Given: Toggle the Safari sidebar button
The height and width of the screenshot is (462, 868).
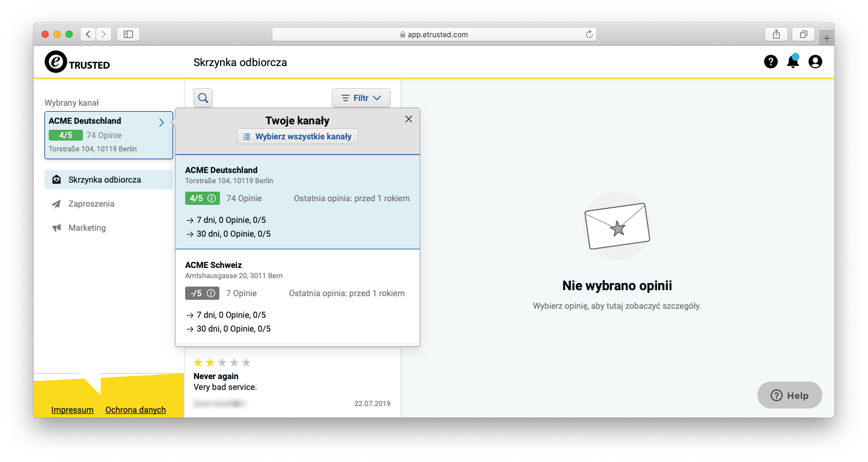Looking at the screenshot, I should tap(128, 34).
